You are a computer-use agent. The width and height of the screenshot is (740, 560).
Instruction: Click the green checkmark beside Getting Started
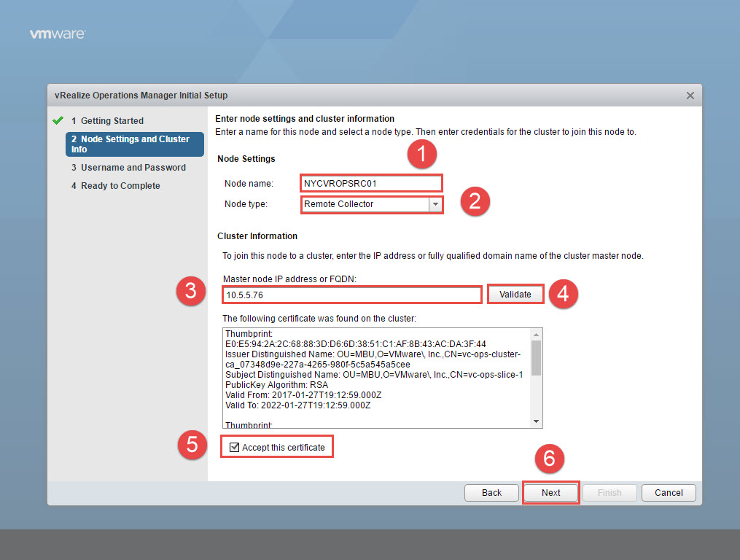tap(58, 120)
